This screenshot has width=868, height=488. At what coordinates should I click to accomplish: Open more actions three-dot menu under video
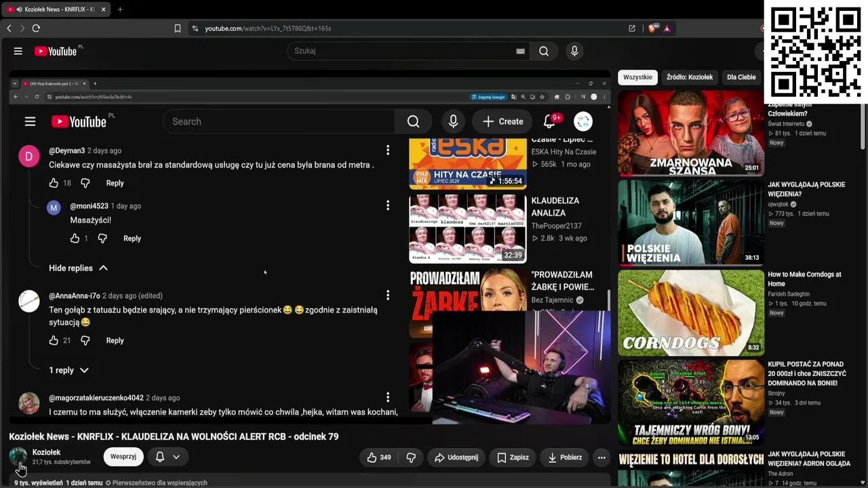601,457
